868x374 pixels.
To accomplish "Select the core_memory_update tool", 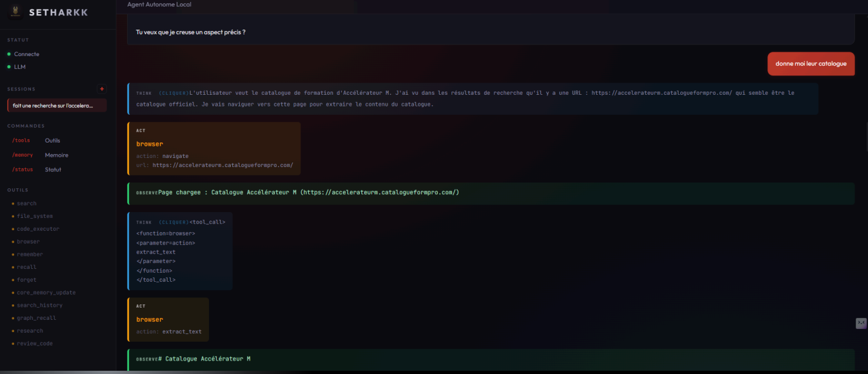I will [x=46, y=293].
